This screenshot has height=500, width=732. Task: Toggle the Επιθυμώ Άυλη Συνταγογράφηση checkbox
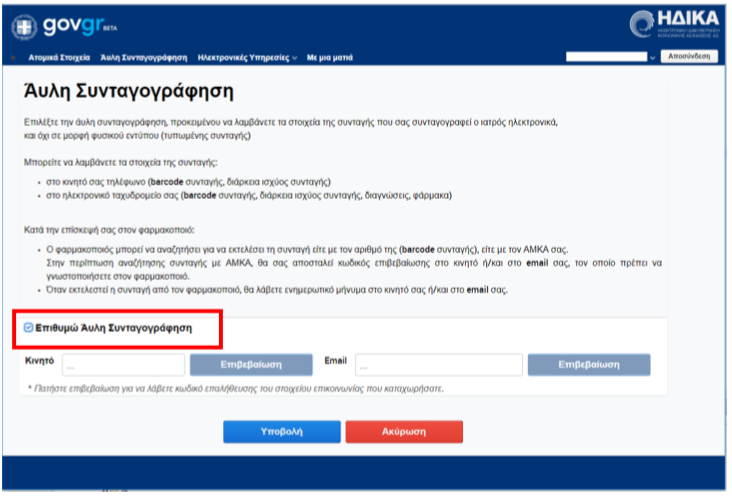point(28,327)
